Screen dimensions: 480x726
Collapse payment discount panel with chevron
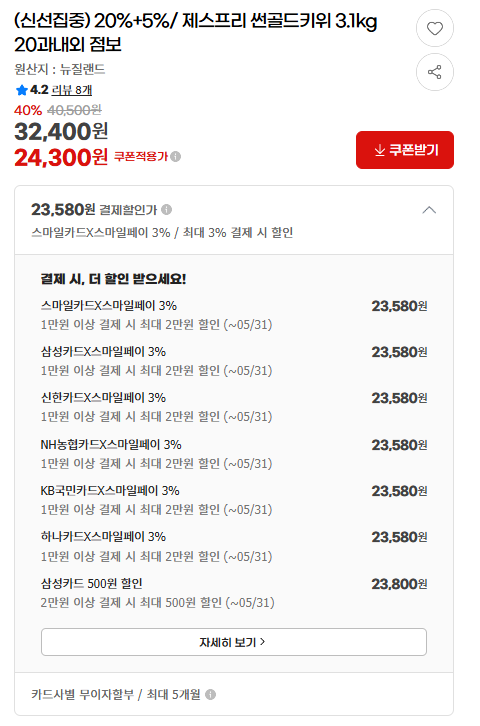[429, 210]
